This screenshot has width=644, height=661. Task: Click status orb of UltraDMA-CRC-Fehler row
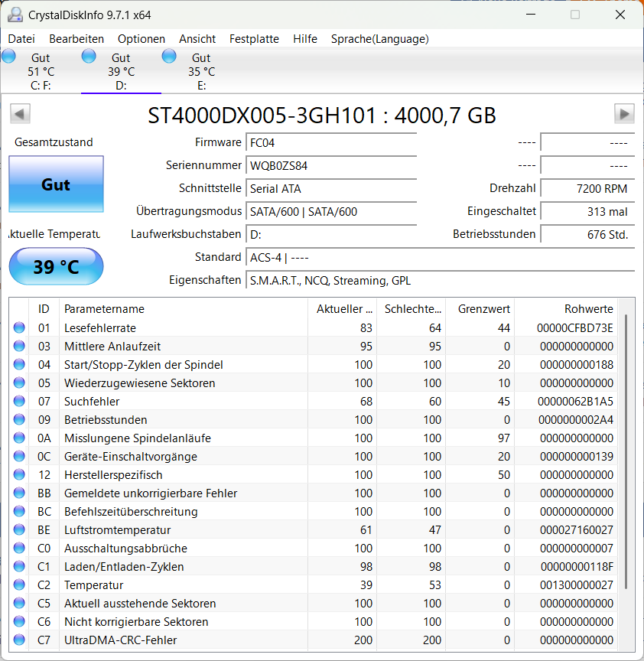tap(19, 640)
